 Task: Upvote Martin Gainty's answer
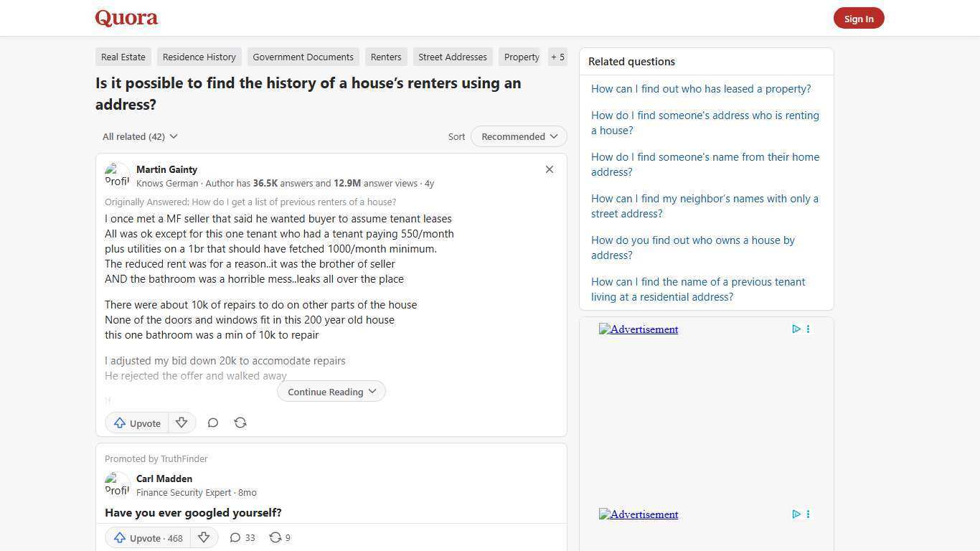click(x=136, y=423)
